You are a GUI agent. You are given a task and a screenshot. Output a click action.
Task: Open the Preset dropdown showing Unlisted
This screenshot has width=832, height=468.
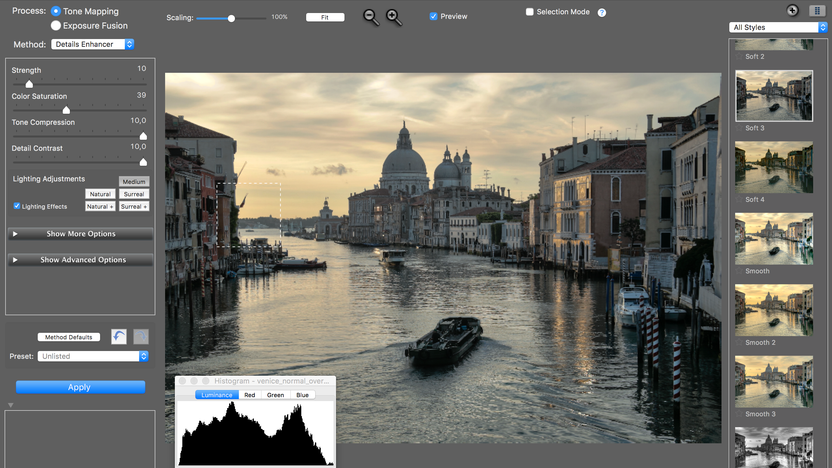[x=92, y=356]
